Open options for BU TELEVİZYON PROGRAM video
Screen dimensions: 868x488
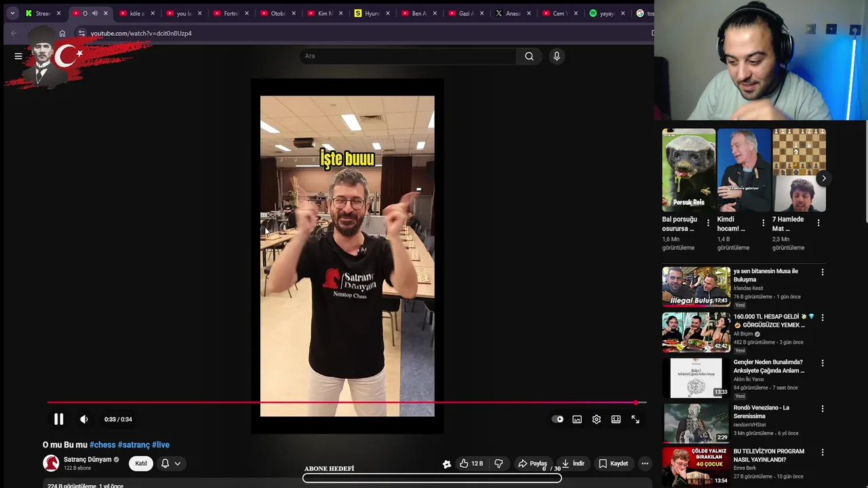[x=823, y=452]
